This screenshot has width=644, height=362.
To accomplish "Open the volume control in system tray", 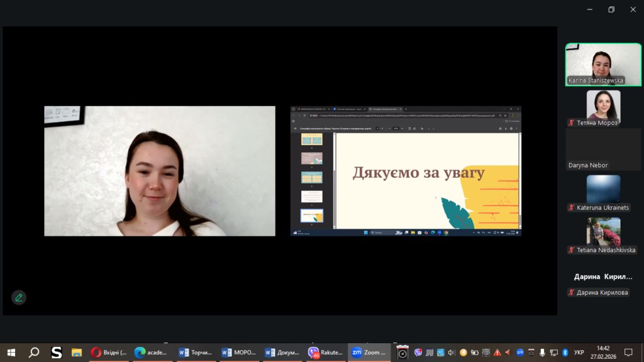I will tap(451, 353).
